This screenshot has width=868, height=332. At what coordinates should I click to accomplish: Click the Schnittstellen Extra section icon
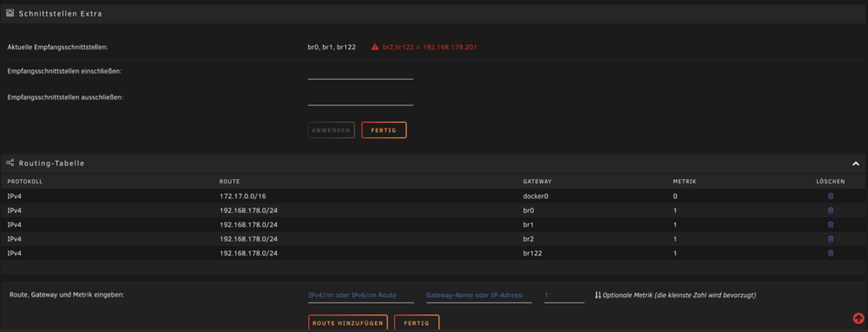(x=10, y=13)
